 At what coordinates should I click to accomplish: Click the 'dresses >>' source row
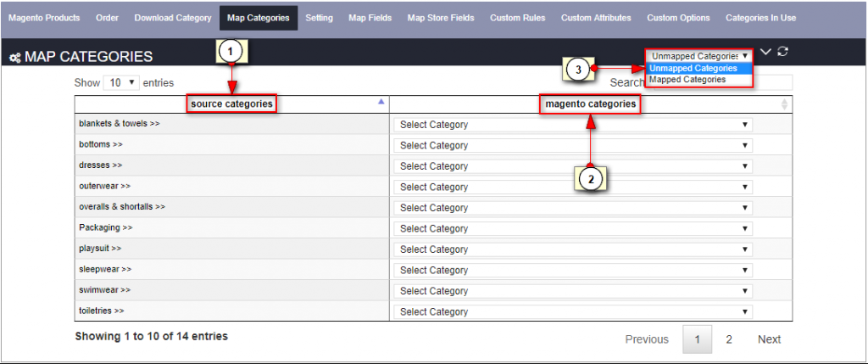232,165
